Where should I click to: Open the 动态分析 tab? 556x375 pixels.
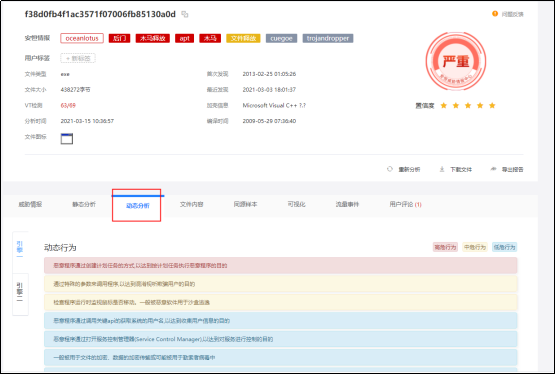pyautogui.click(x=138, y=206)
